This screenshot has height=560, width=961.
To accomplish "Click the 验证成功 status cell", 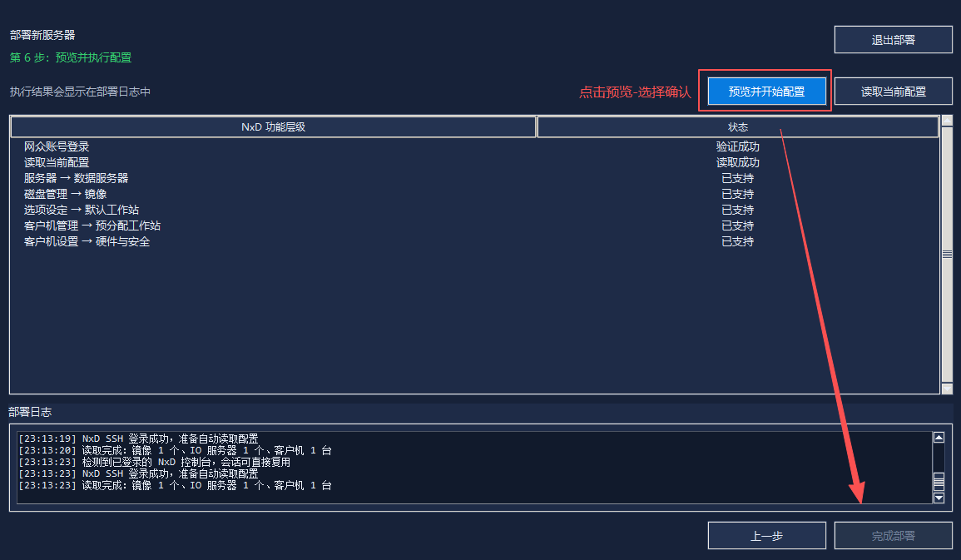I will [738, 146].
